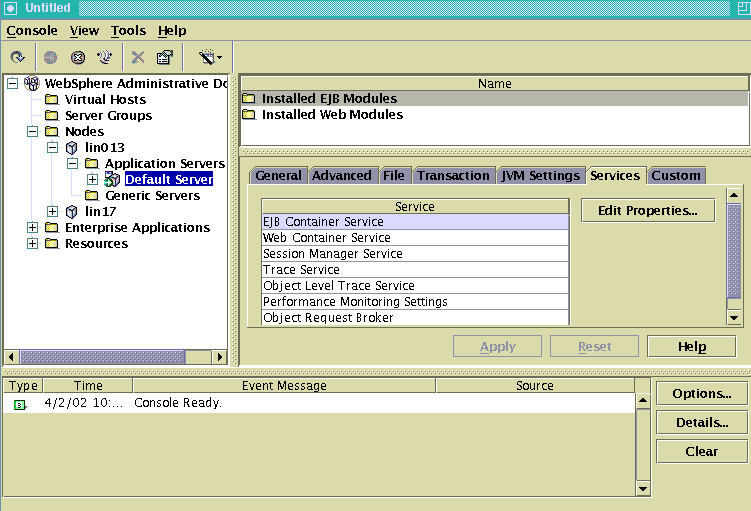Screen dimensions: 751x511
Task: Click the Refresh toolbar icon
Action: coord(18,57)
